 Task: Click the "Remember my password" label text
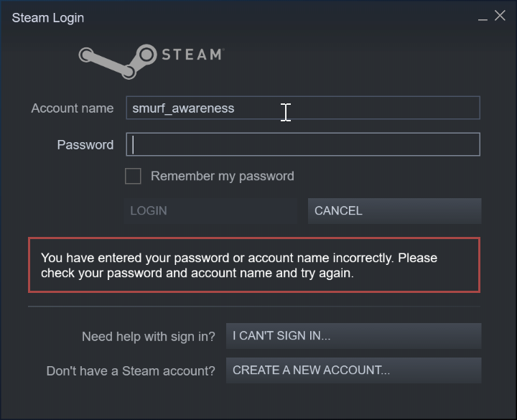click(222, 176)
